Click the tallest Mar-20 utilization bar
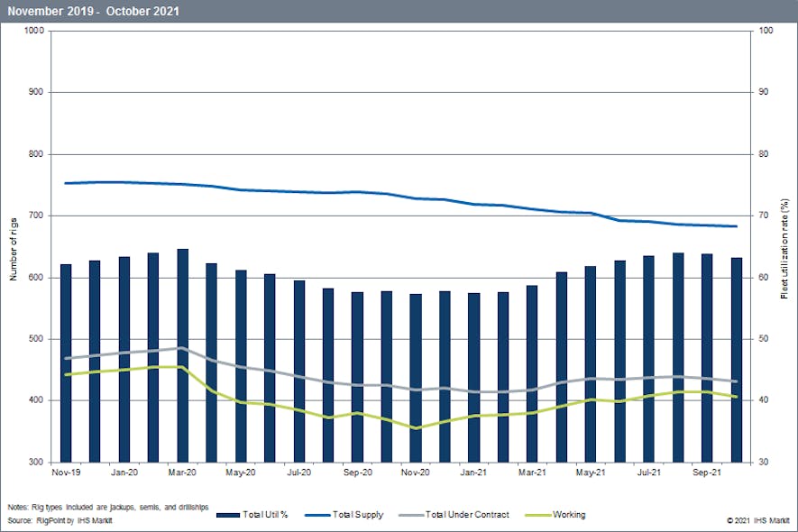Screen dimensions: 798x532 click(180, 352)
